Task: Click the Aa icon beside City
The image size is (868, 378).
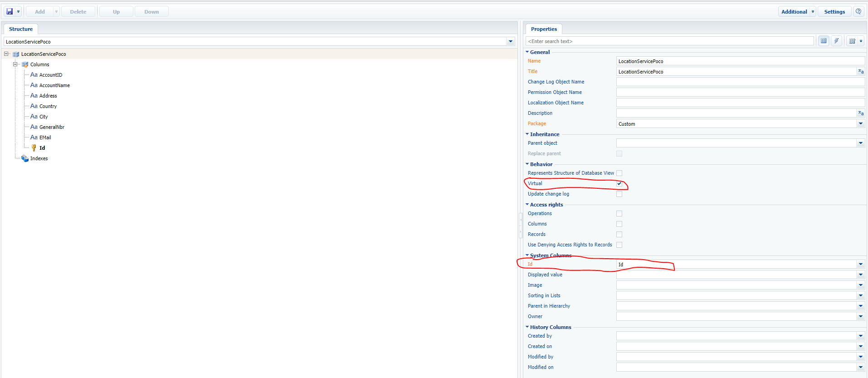Action: point(34,117)
